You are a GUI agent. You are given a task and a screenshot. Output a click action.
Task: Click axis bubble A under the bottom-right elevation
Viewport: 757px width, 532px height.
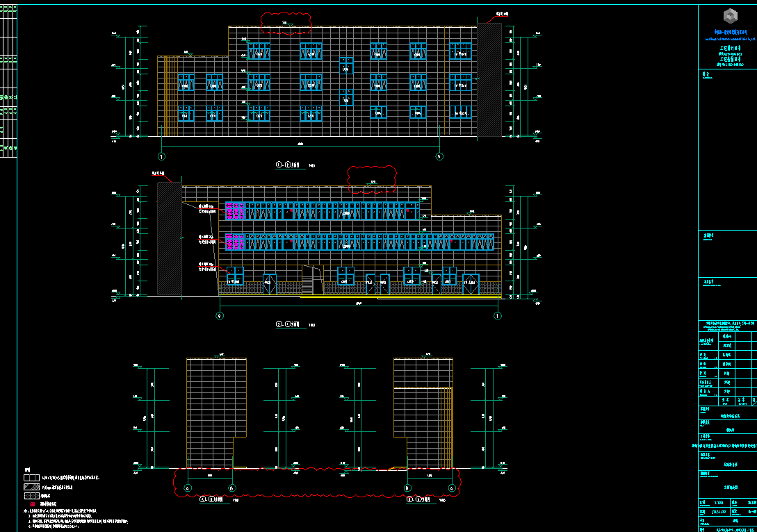pyautogui.click(x=452, y=488)
